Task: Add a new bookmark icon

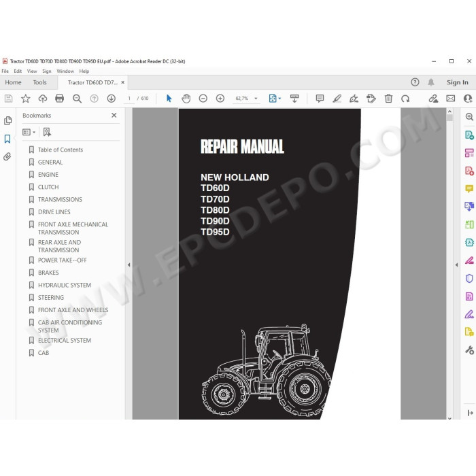Action: pyautogui.click(x=47, y=132)
